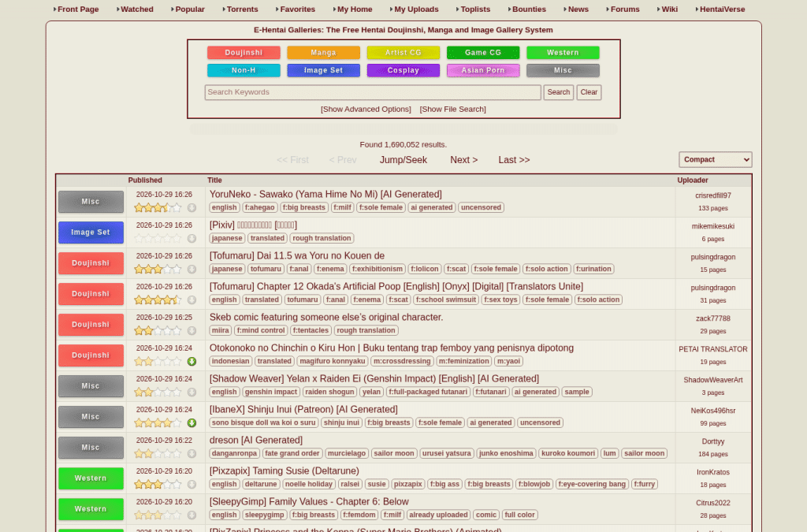
Task: Open the torrent icon in the Skeb comic row
Action: pos(192,331)
